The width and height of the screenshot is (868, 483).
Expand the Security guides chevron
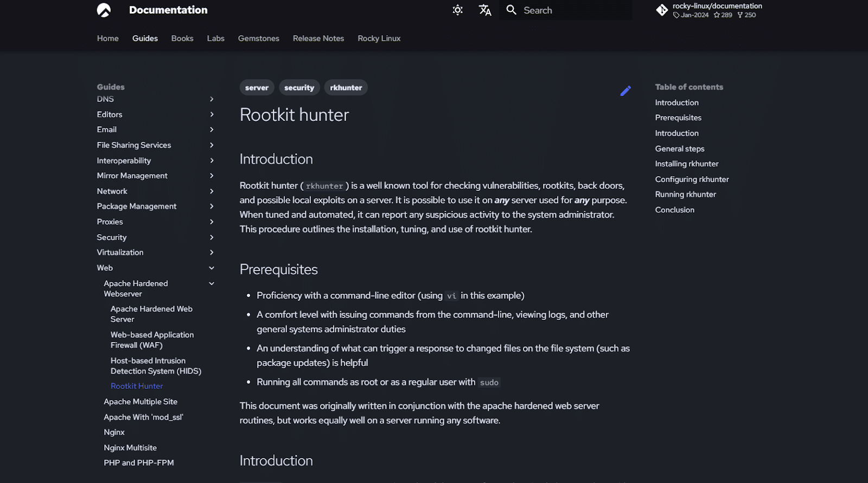[212, 237]
